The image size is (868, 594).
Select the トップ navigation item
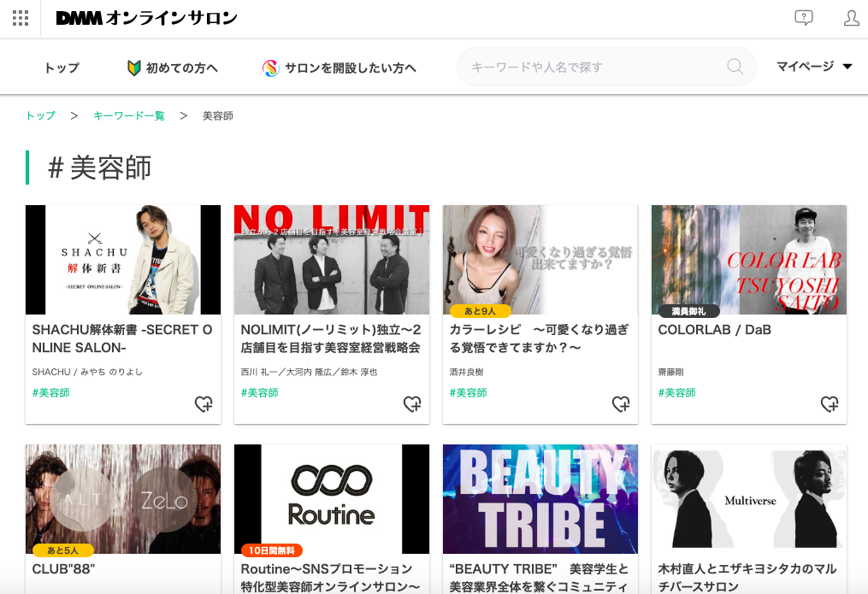[62, 68]
